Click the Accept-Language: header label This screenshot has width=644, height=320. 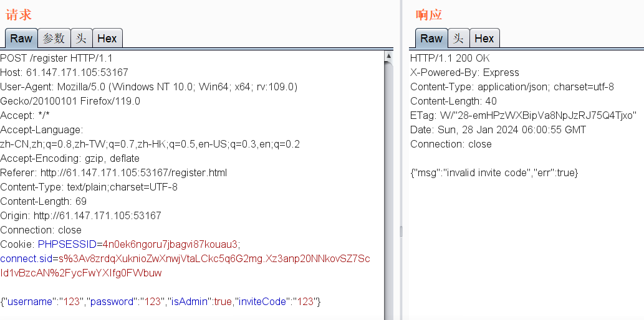tap(42, 129)
